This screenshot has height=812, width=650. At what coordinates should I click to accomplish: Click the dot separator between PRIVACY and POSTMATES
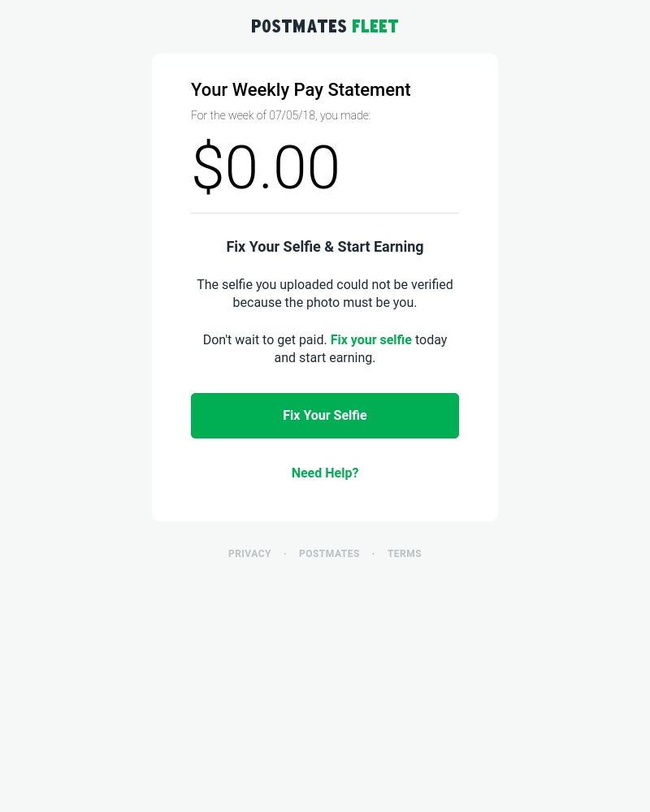(x=284, y=553)
